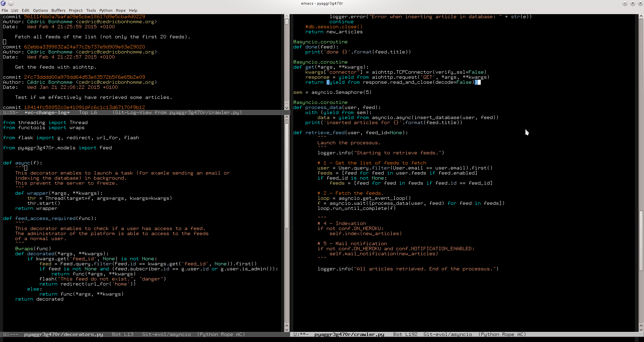The height and width of the screenshot is (342, 644).
Task: Click commit hash 2fc73dddd00a978dd64d53e83572b5f6e65b2e09
Action: click(x=85, y=77)
